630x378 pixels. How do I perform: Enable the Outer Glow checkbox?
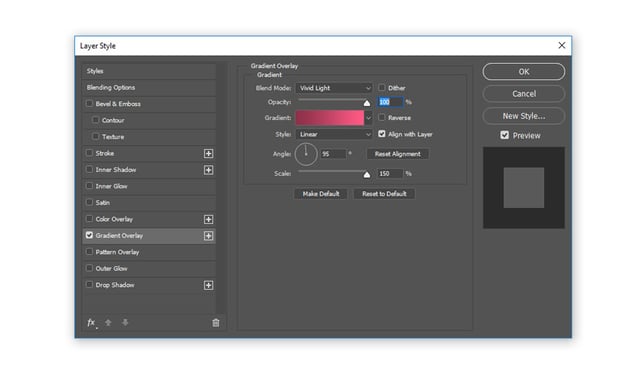pyautogui.click(x=89, y=268)
